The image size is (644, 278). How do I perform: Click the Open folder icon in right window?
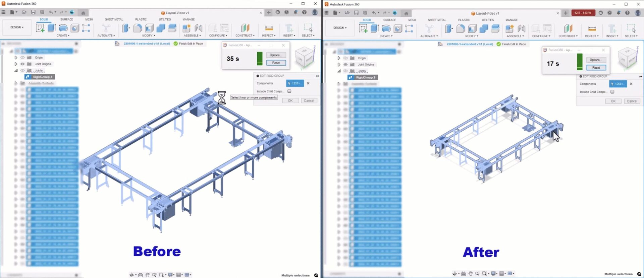[347, 13]
